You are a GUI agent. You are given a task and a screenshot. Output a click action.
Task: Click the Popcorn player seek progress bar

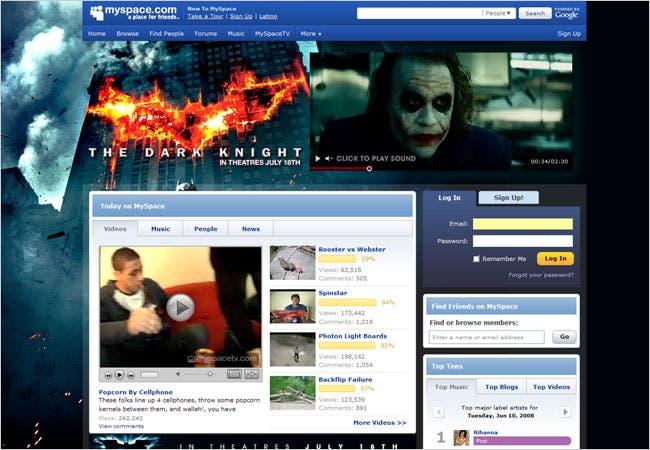[149, 375]
